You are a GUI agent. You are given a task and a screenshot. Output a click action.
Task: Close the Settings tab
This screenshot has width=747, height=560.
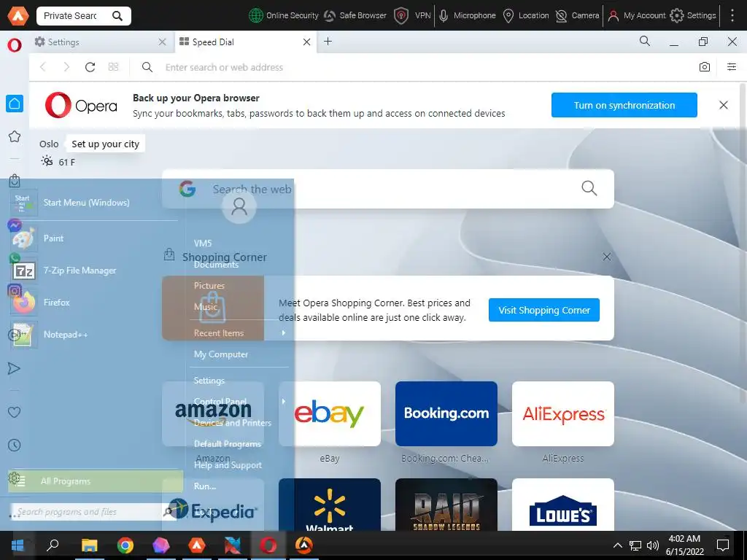point(162,42)
